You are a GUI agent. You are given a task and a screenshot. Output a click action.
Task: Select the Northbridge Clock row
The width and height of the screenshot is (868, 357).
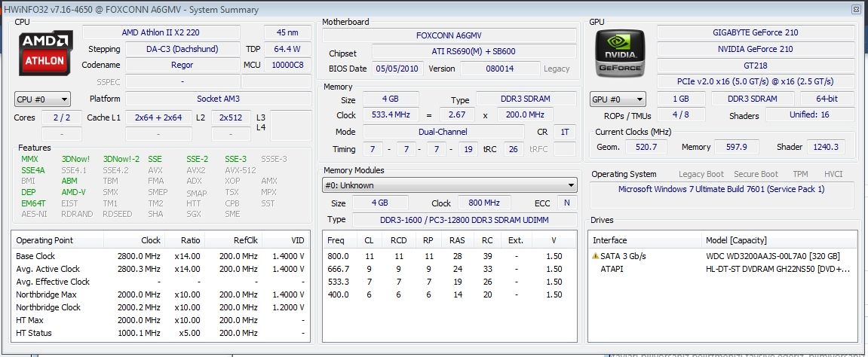pyautogui.click(x=160, y=307)
